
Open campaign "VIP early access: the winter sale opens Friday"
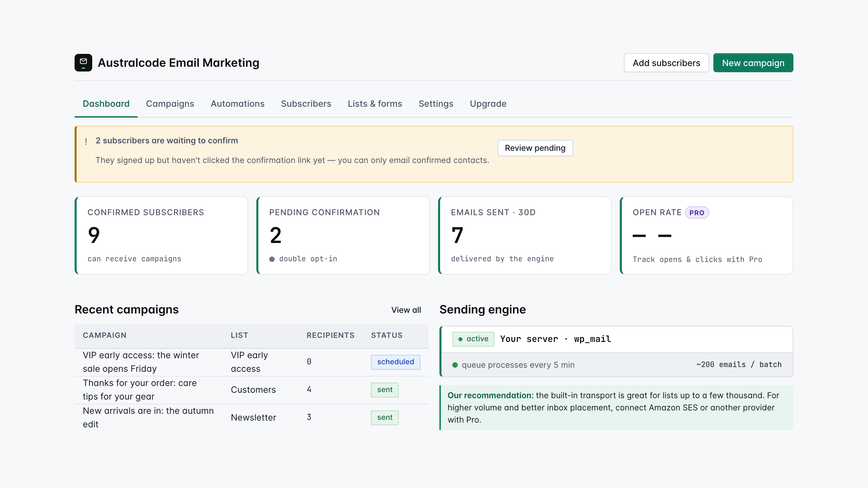pyautogui.click(x=141, y=362)
